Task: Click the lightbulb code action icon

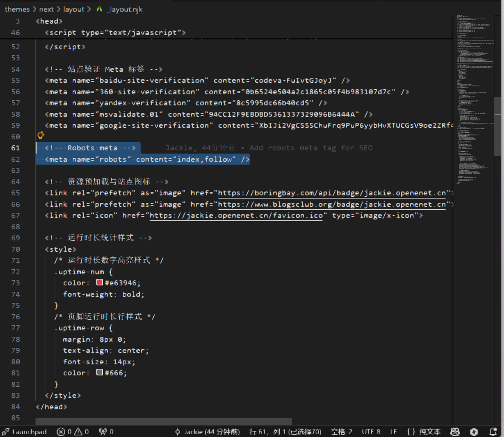Action: point(41,136)
